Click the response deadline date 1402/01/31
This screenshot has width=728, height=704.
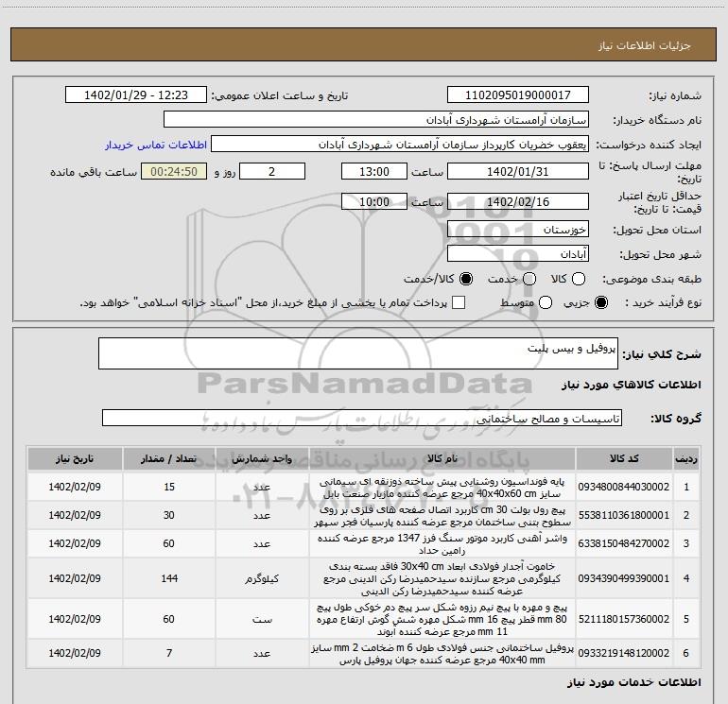click(x=518, y=171)
